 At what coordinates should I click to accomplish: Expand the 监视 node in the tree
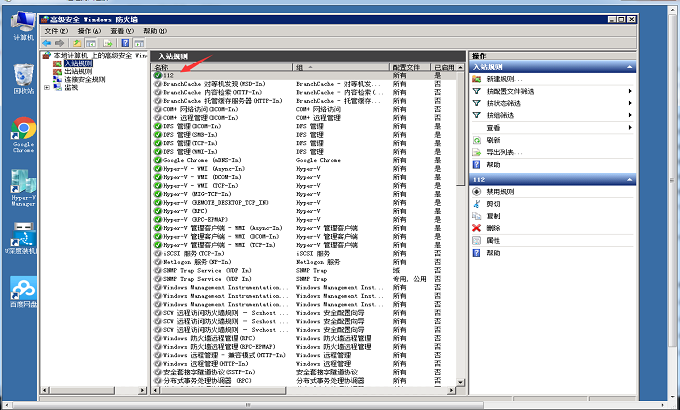(47, 87)
